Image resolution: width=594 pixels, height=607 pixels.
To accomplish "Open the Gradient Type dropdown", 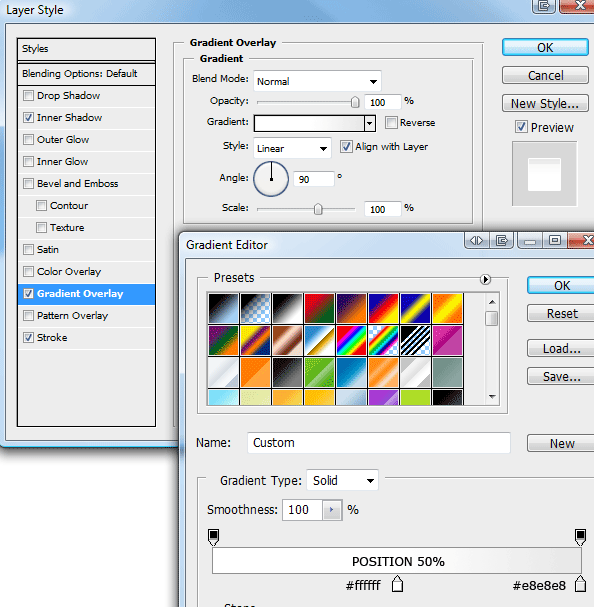I will coord(342,480).
